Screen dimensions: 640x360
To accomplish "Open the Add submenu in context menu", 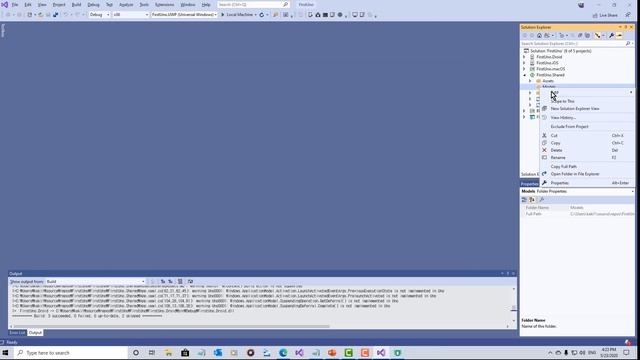I will point(587,93).
